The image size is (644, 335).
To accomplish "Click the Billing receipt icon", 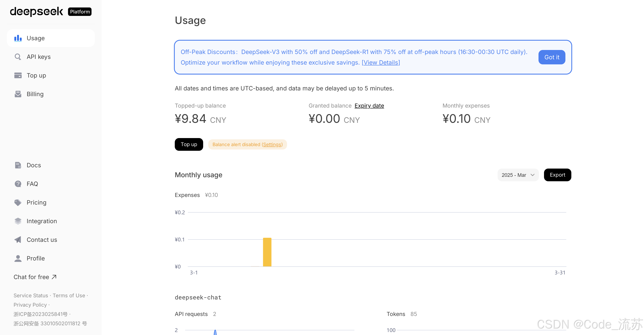I will (18, 94).
